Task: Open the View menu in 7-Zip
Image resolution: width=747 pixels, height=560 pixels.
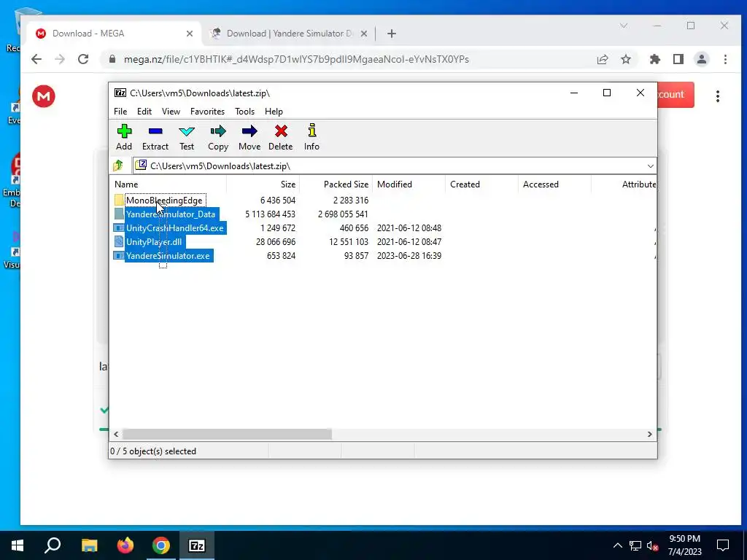Action: pyautogui.click(x=171, y=112)
